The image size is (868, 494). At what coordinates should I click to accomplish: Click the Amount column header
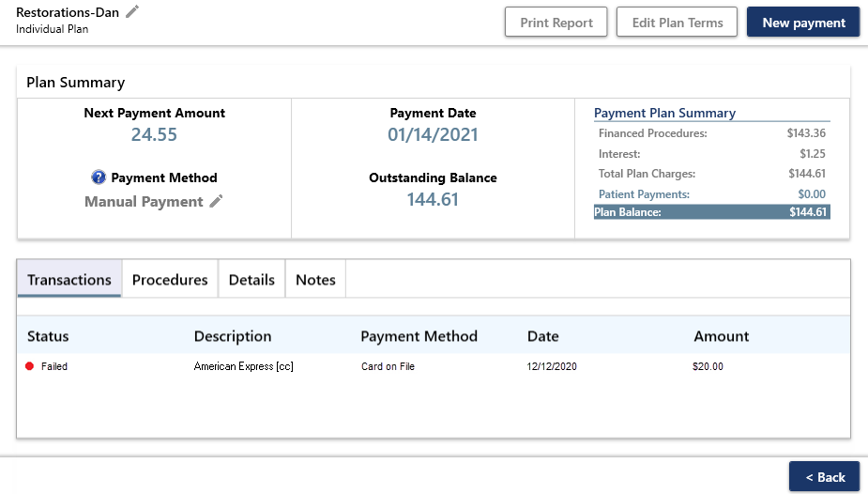click(x=721, y=336)
